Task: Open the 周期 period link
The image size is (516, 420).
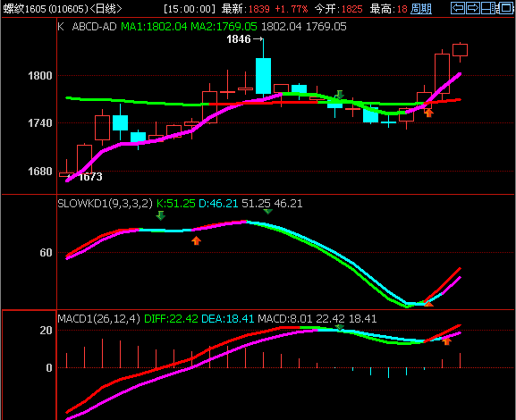Action: tap(421, 9)
